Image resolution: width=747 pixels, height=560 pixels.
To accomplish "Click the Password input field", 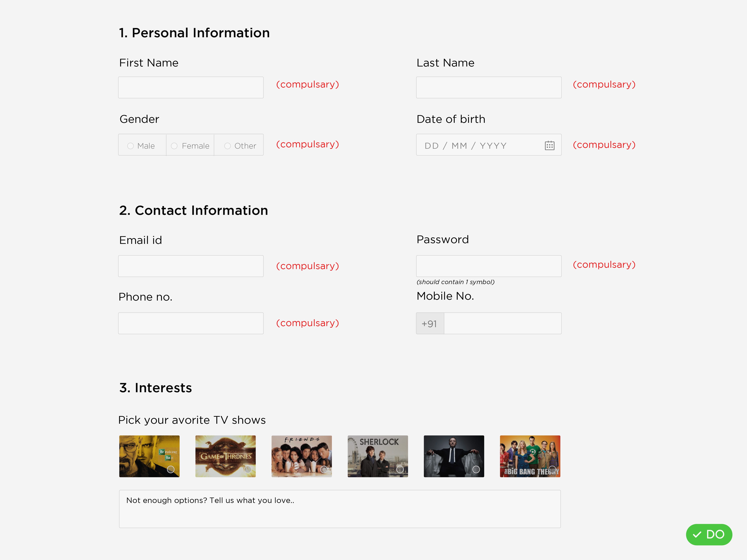I will click(489, 266).
